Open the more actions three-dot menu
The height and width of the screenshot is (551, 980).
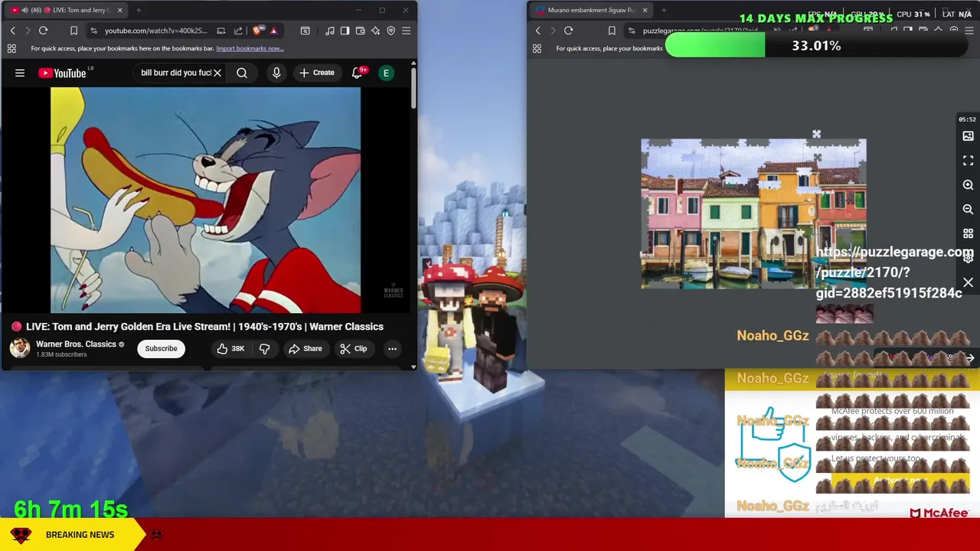click(392, 349)
